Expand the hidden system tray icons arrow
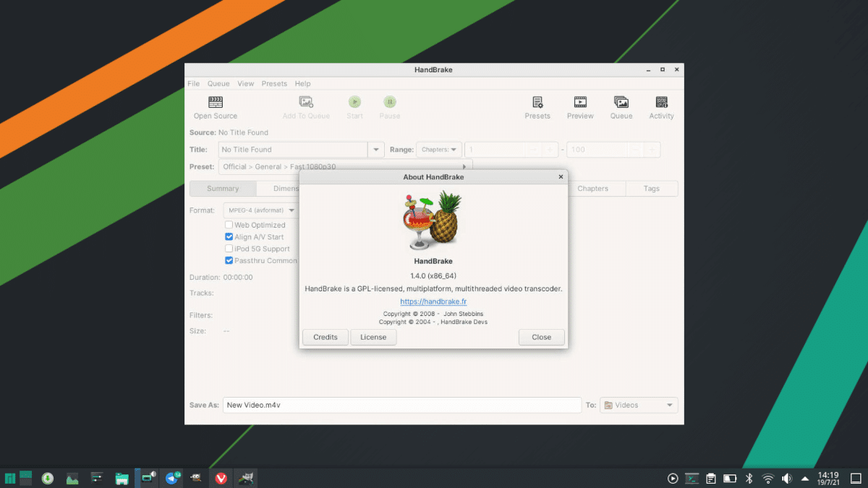 tap(805, 478)
